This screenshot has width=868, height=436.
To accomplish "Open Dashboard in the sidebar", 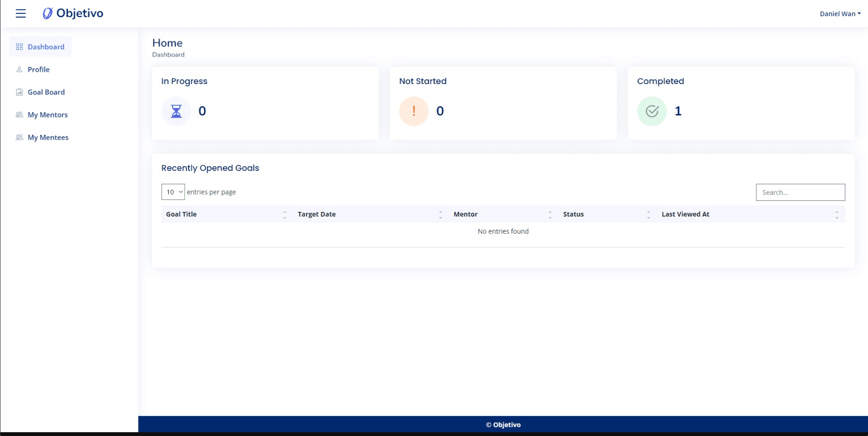I will tap(46, 47).
